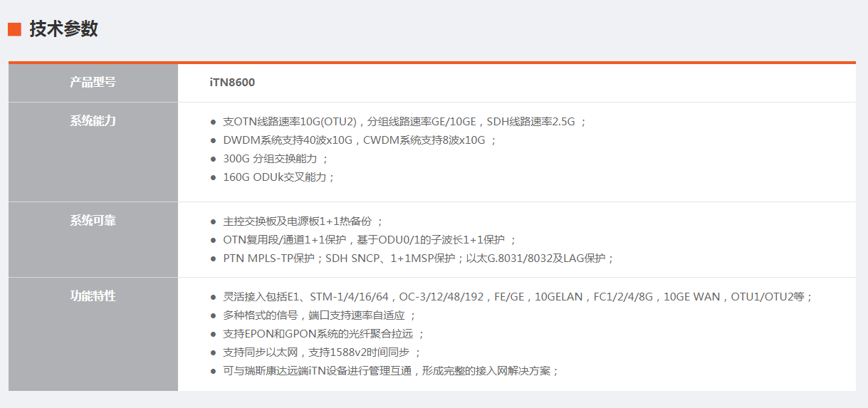Select the 系统可靠 row label

93,221
